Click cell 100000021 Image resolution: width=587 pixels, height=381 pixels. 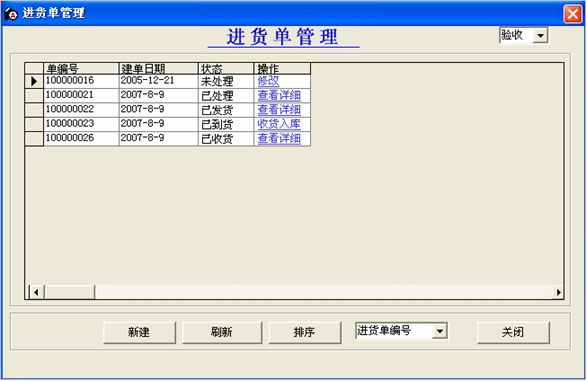(x=81, y=95)
